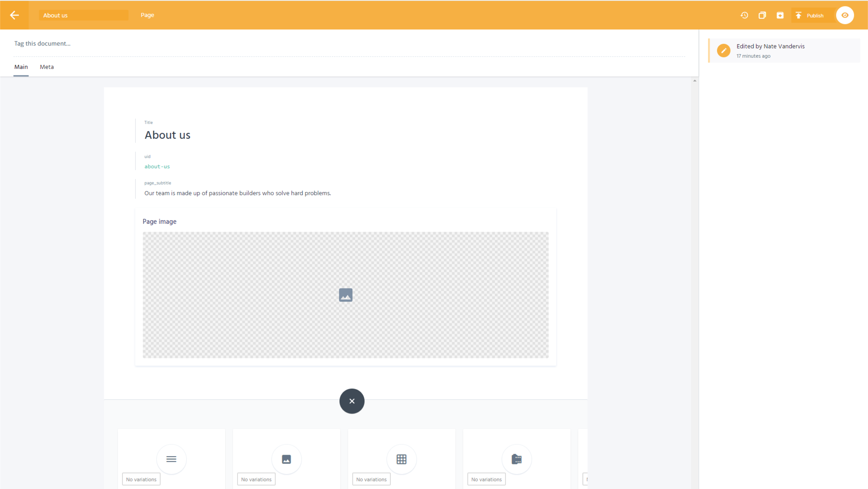Select the image slice icon
This screenshot has width=868, height=489.
click(x=286, y=459)
